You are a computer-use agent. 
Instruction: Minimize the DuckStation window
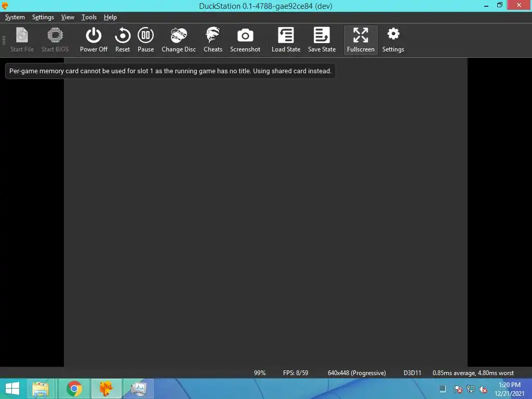pos(486,5)
